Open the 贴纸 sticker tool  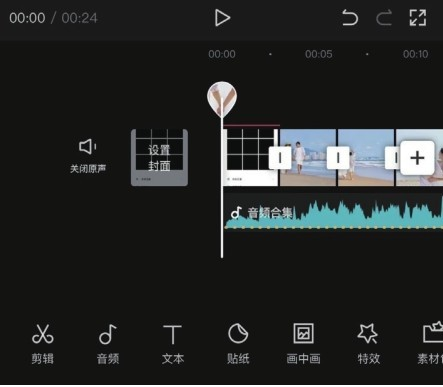[x=238, y=344]
